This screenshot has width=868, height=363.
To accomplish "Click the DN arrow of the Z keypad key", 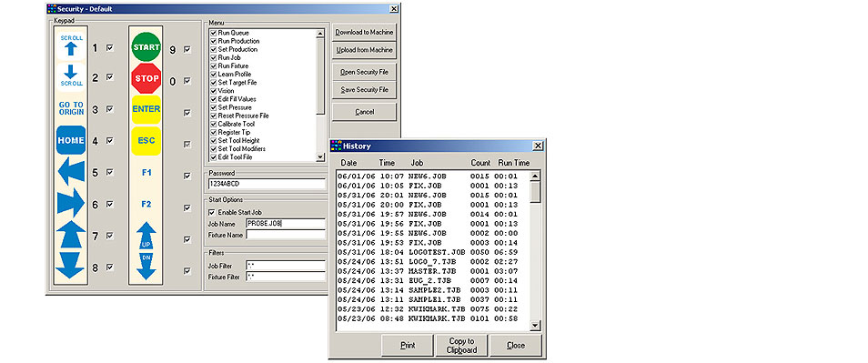I will coord(146,266).
